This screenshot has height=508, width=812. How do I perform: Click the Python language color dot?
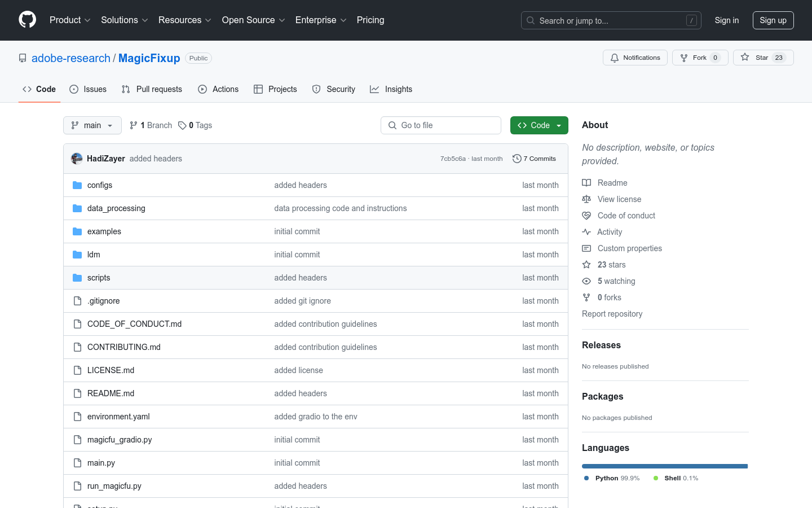(586, 478)
